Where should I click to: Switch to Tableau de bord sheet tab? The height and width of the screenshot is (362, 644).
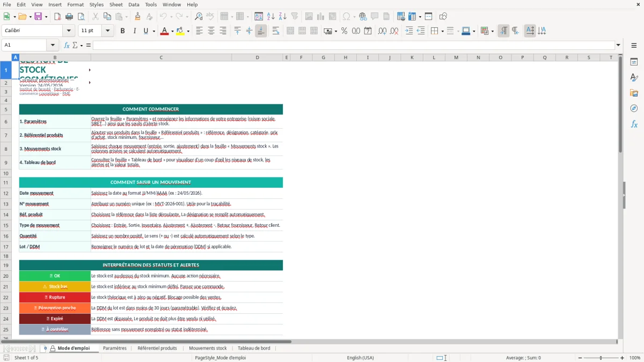pyautogui.click(x=254, y=348)
